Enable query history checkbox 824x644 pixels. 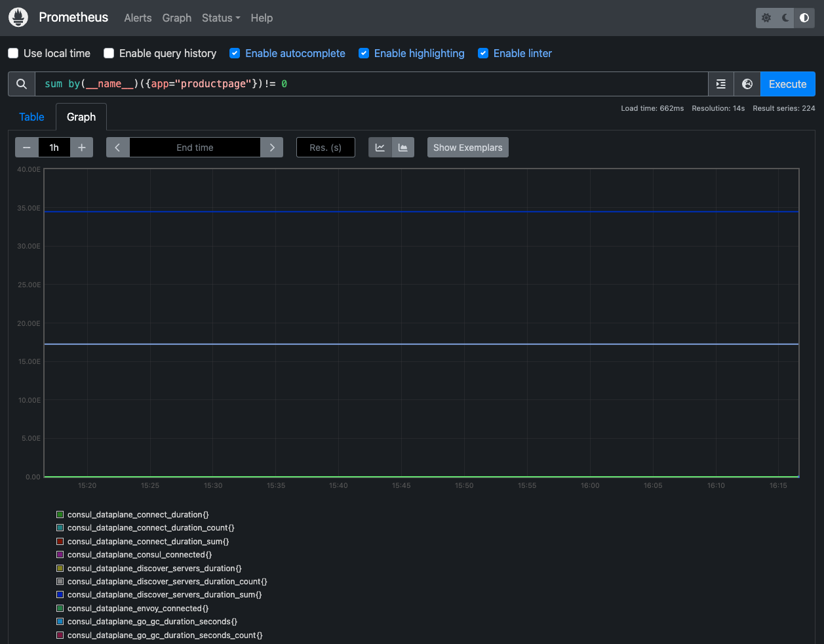click(x=109, y=53)
